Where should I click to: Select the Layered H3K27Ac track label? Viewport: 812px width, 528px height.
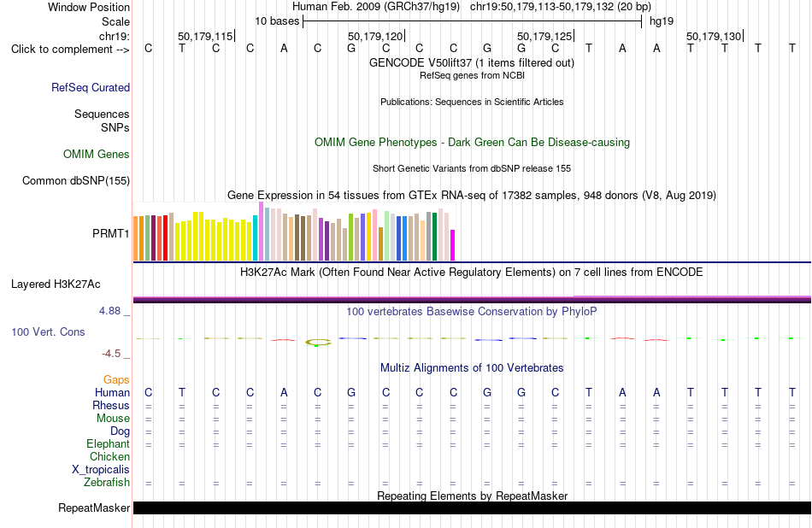point(56,285)
